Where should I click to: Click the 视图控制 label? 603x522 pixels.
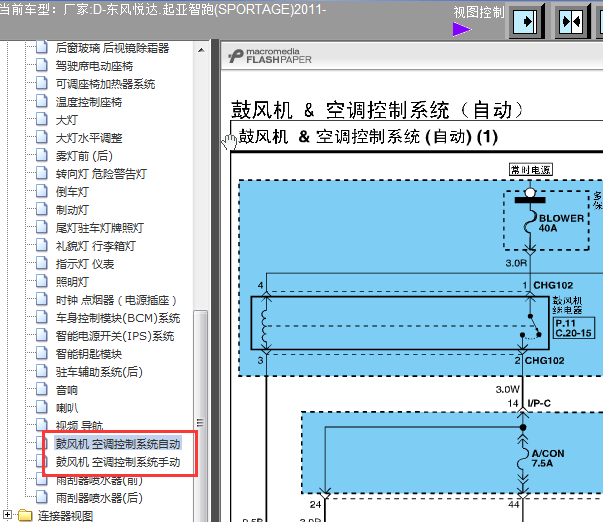click(x=478, y=12)
